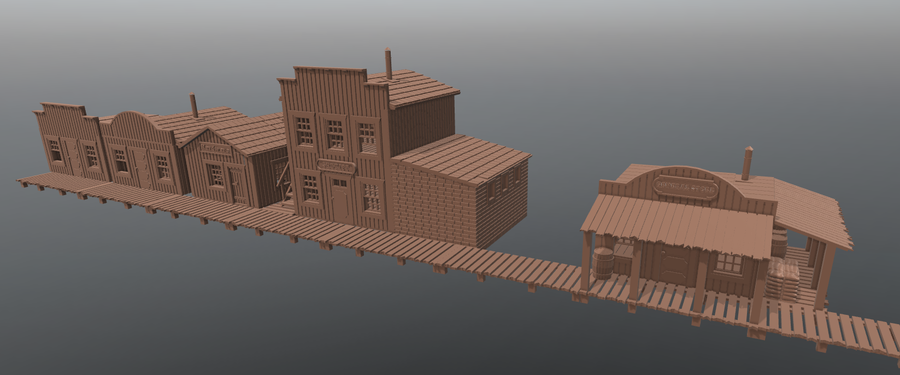Click the sign above the two-story building's door

point(336,167)
